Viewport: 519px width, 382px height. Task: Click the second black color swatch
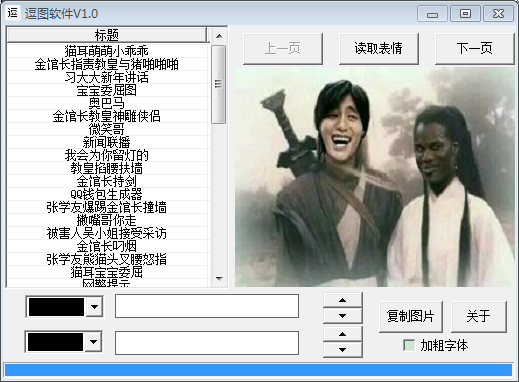pos(55,342)
